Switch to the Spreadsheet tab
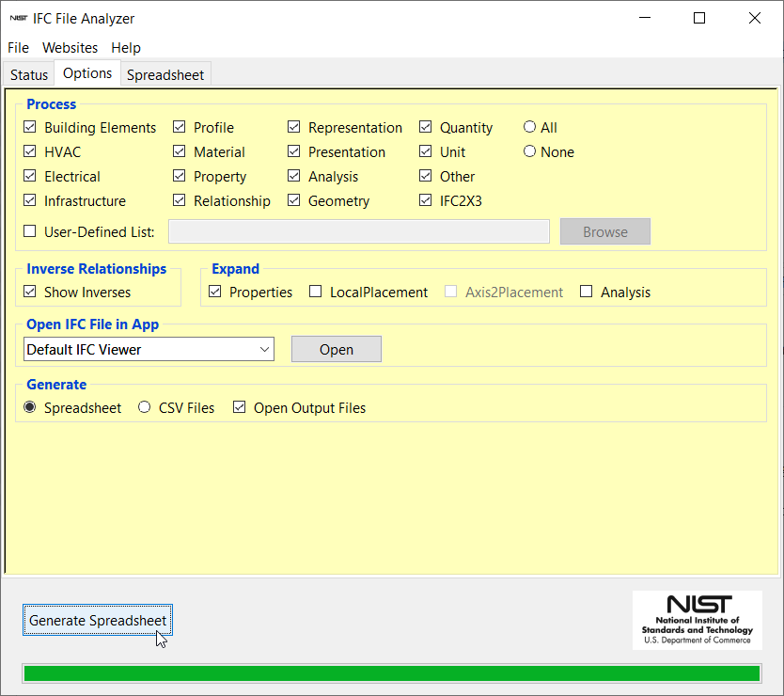Image resolution: width=784 pixels, height=696 pixels. click(x=165, y=74)
